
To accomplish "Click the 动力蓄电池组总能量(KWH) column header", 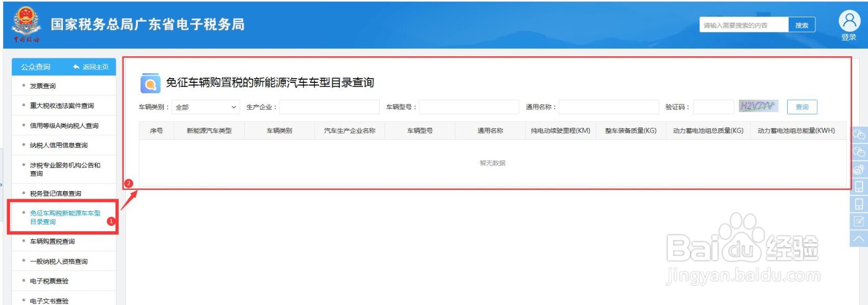I will tap(796, 131).
